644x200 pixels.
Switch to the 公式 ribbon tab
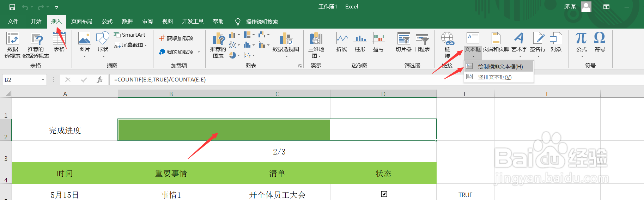point(107,22)
